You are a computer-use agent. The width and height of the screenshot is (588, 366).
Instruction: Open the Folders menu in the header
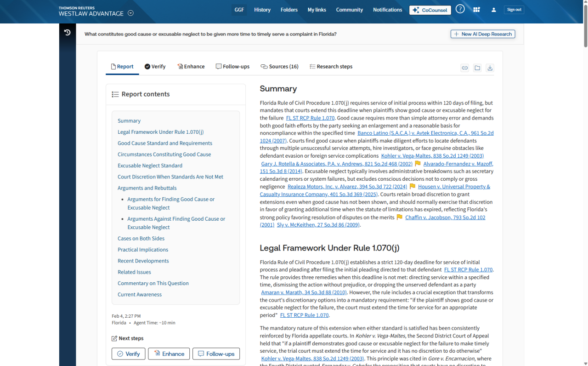coord(289,10)
